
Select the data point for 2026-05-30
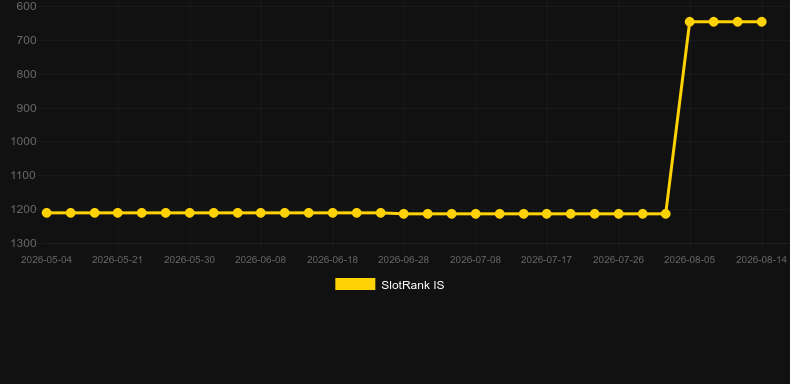tap(189, 213)
